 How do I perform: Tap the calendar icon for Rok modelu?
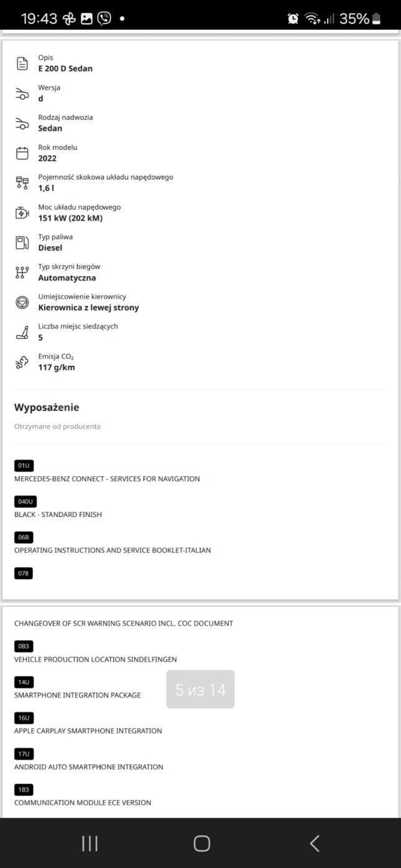[x=22, y=153]
